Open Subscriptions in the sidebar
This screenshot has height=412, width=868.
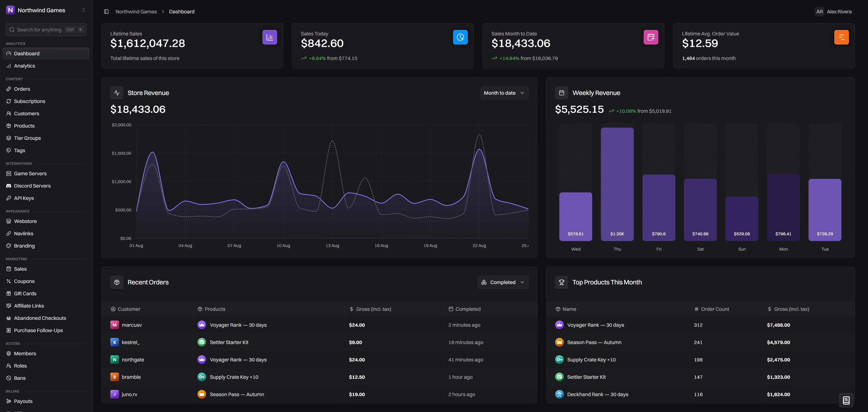[46, 101]
